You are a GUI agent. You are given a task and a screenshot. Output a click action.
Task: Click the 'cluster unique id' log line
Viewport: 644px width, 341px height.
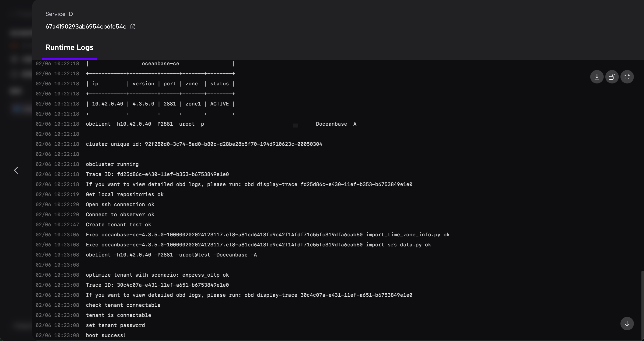(x=204, y=144)
